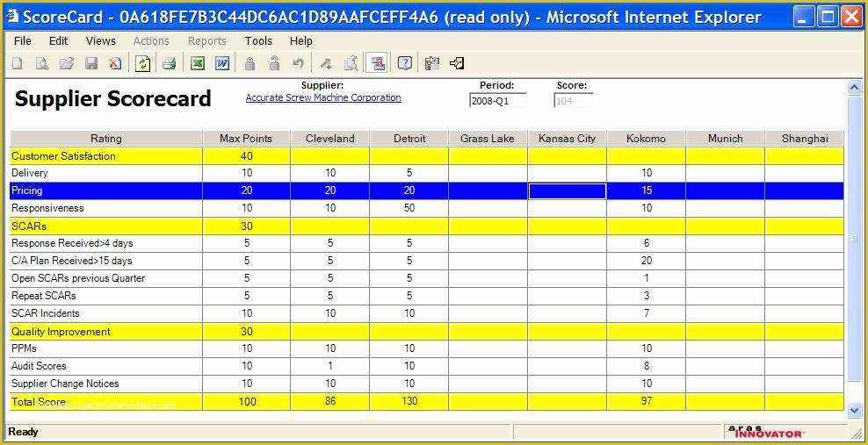Select the highlighted Pricing row label
The height and width of the screenshot is (445, 868).
tap(26, 190)
